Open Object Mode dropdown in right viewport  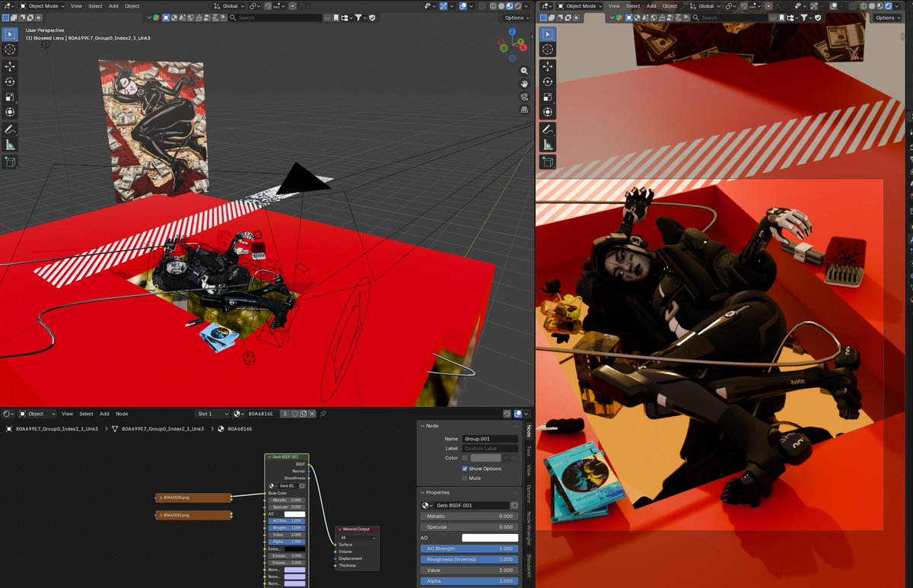(x=580, y=6)
